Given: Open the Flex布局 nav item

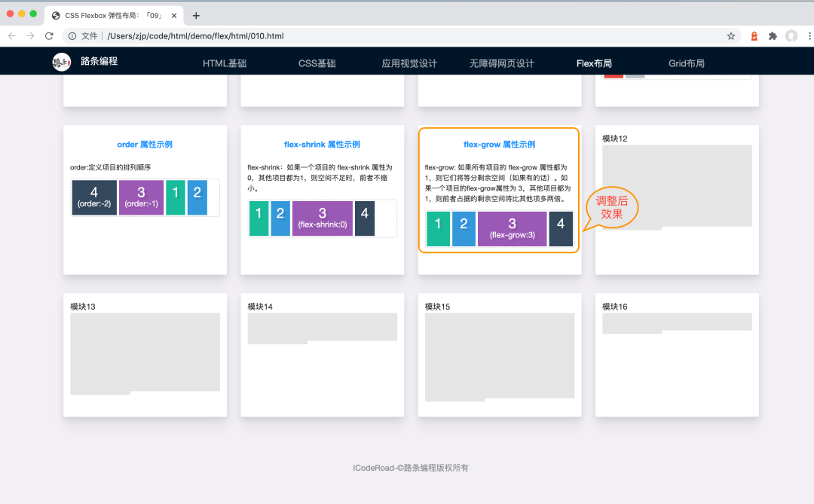Looking at the screenshot, I should point(594,63).
